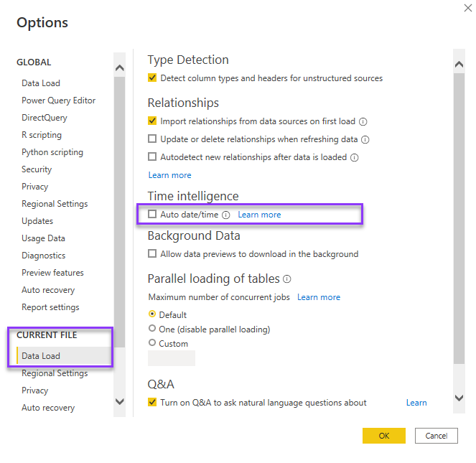476x463 pixels.
Task: Click info icon beside Autodetect new relationships
Action: coord(354,158)
